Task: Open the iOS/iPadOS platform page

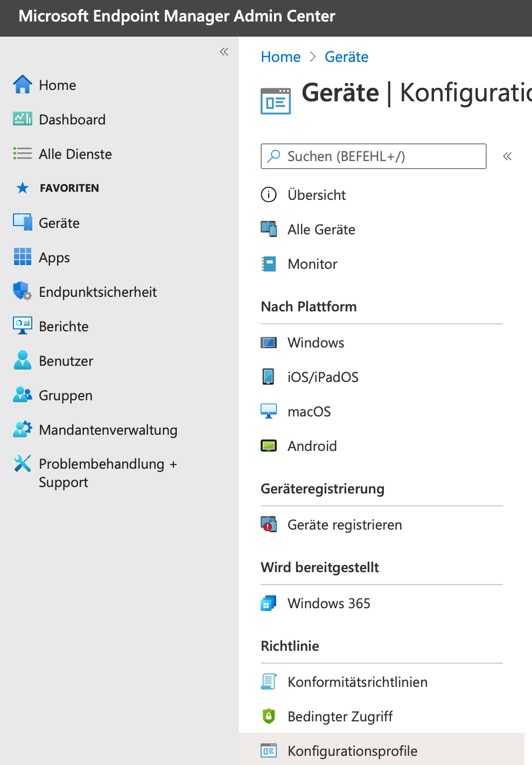Action: (323, 377)
